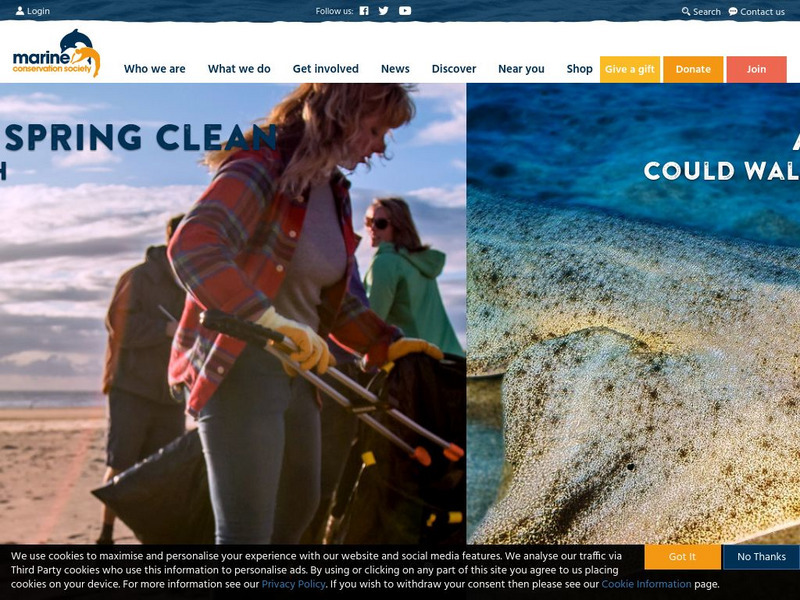Open the Get involved menu
This screenshot has height=600, width=800.
[x=326, y=69]
